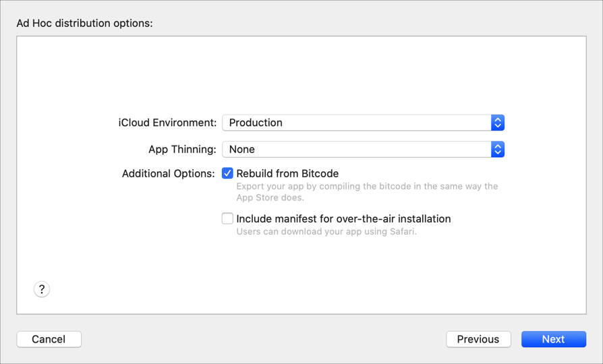Viewport: 603px width, 364px height.
Task: Click the "Users can download your app" hint
Action: click(x=326, y=232)
